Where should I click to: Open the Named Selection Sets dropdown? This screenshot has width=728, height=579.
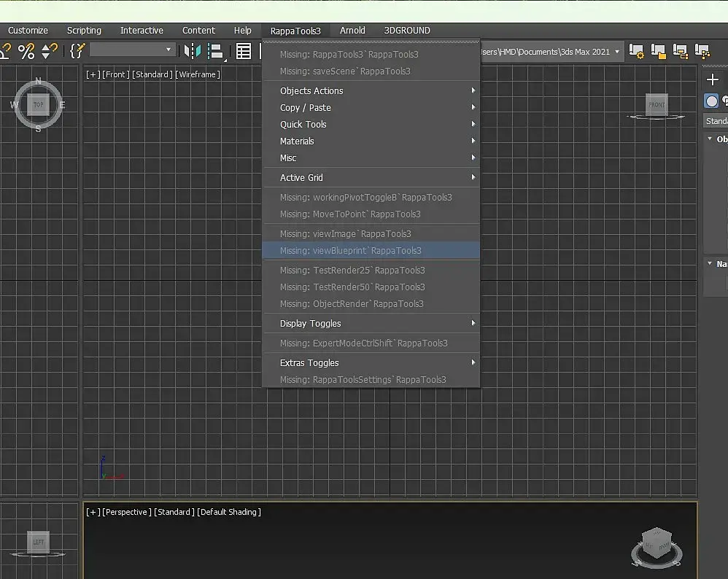pyautogui.click(x=132, y=50)
